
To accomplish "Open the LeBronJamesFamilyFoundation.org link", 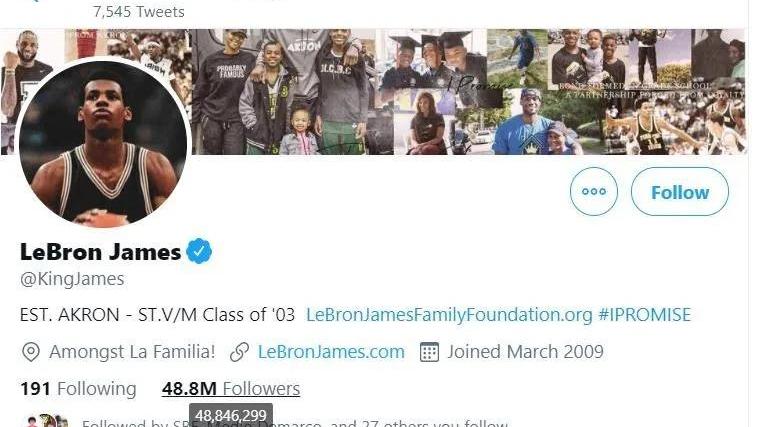I will (449, 314).
